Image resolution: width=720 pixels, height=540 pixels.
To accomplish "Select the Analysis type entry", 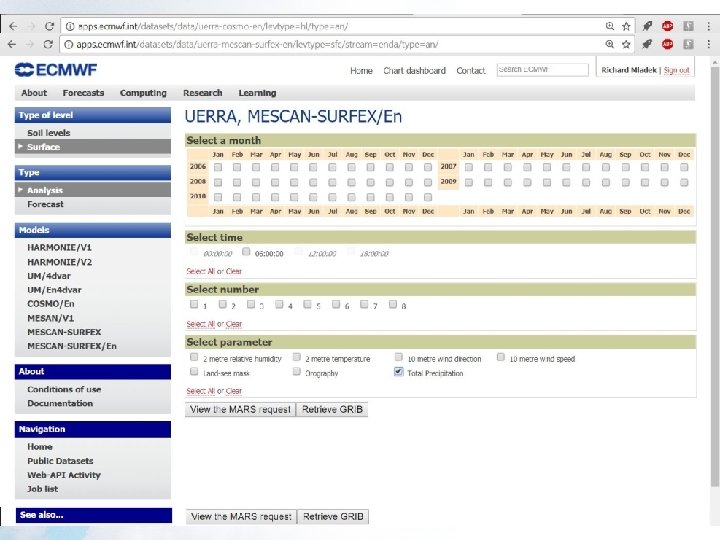I will tap(93, 190).
